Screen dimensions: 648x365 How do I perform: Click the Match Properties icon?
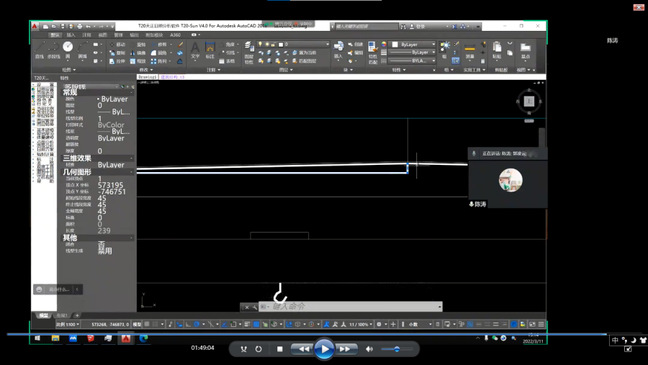click(x=372, y=52)
